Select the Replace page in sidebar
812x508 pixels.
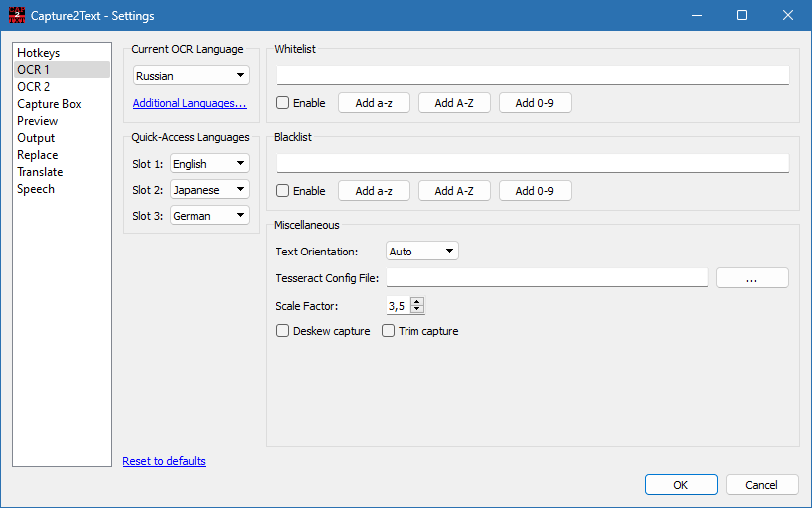(62, 155)
